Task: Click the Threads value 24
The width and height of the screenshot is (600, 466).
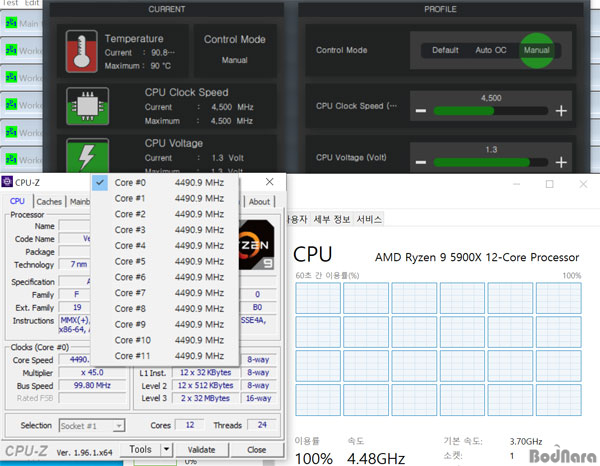Action: tap(262, 425)
